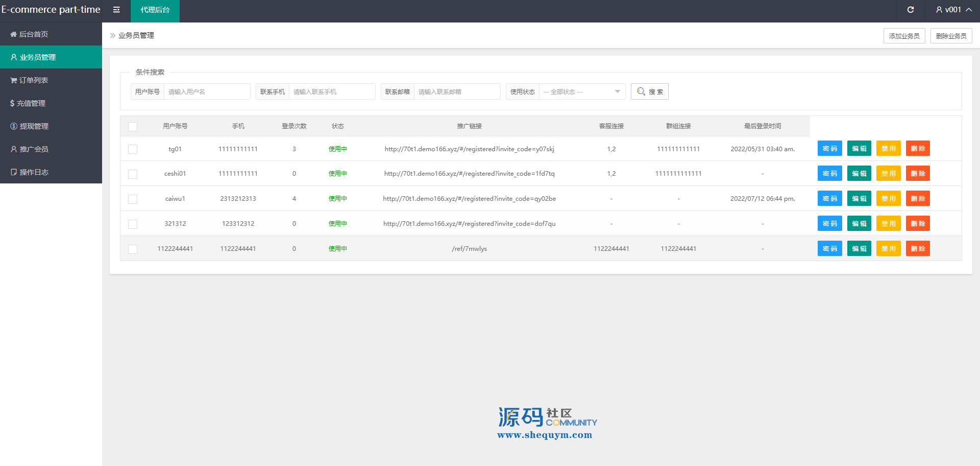Click 密码 button for caiwu1

[829, 199]
